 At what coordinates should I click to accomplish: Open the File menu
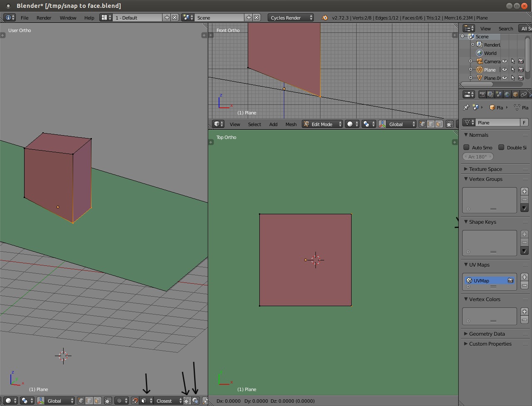point(25,17)
